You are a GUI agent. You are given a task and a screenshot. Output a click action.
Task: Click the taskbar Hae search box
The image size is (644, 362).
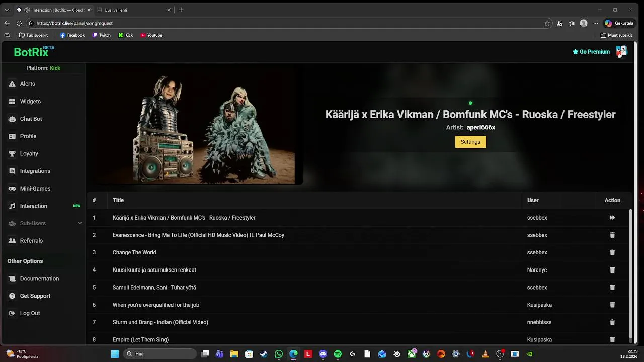pyautogui.click(x=159, y=354)
